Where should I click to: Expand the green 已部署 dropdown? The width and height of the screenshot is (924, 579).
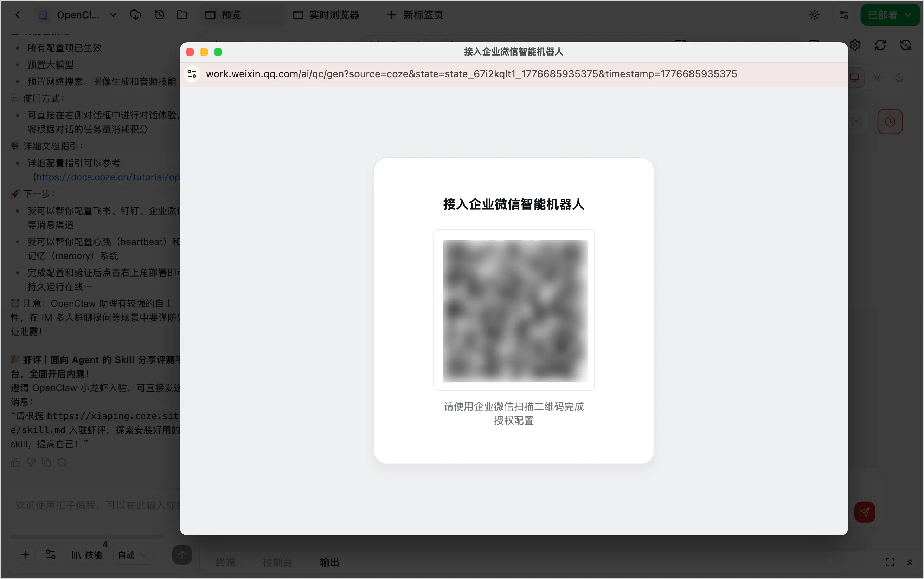tap(890, 15)
